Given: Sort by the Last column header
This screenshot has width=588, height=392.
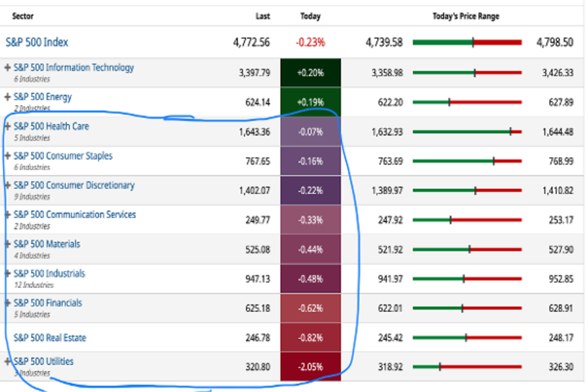Looking at the screenshot, I should point(263,16).
